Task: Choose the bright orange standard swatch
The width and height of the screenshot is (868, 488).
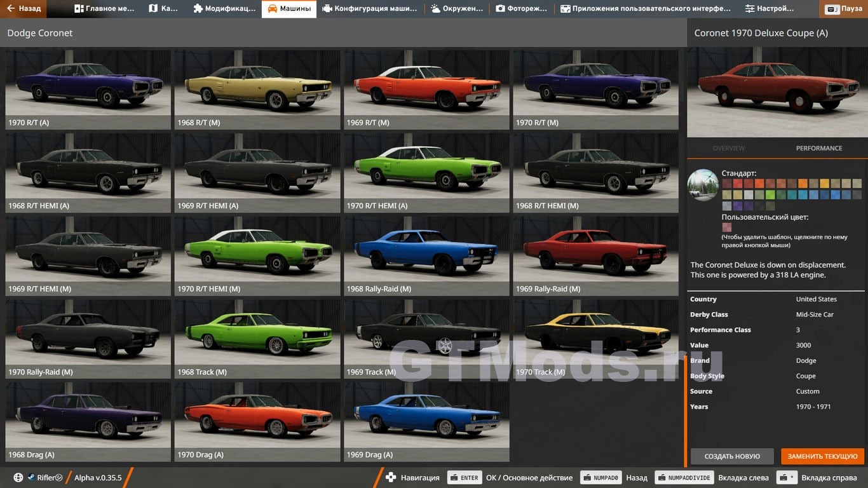Action: point(803,183)
